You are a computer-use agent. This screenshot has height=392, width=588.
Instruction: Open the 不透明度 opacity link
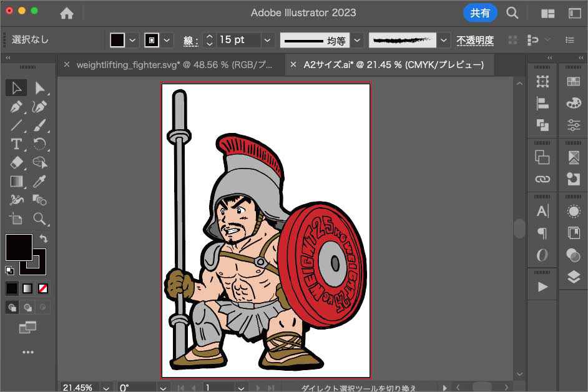(474, 41)
